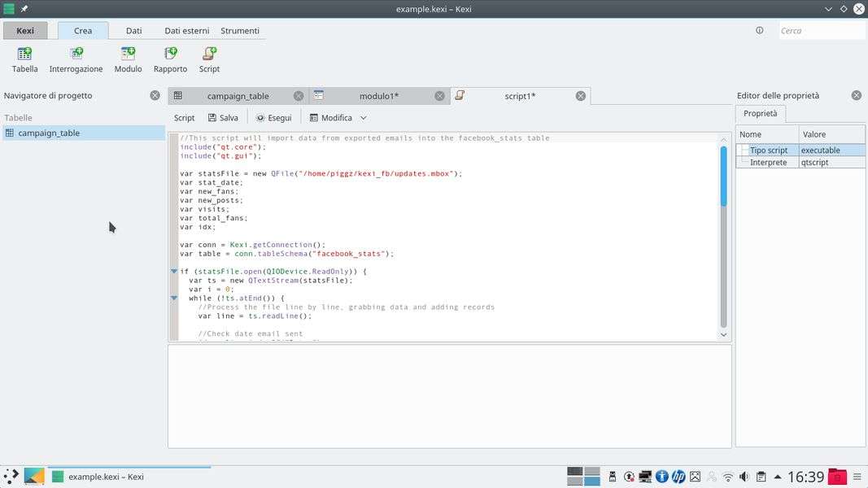Save the script with Salva

coord(223,118)
